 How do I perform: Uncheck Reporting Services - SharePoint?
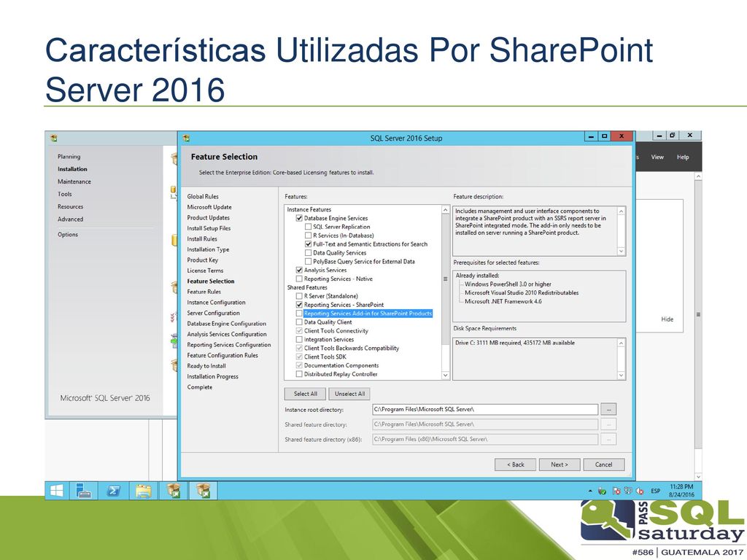click(x=299, y=305)
